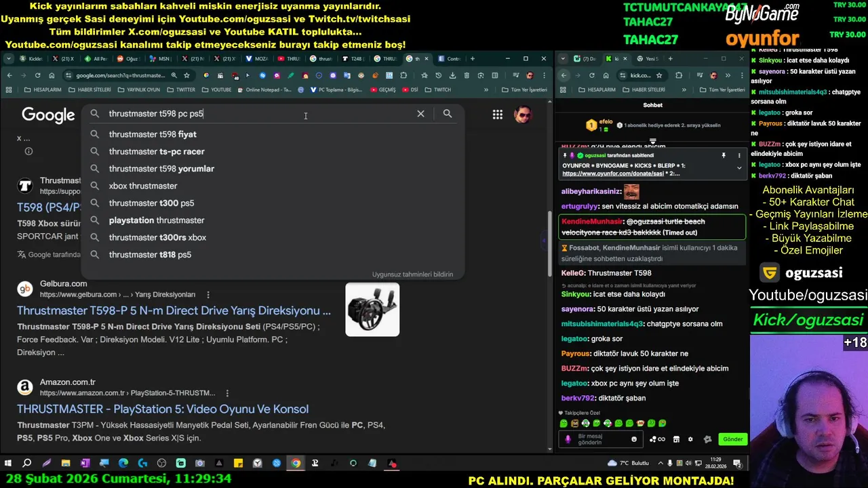Open HESAPLARIM bookmark folder in left browser

pyautogui.click(x=43, y=89)
